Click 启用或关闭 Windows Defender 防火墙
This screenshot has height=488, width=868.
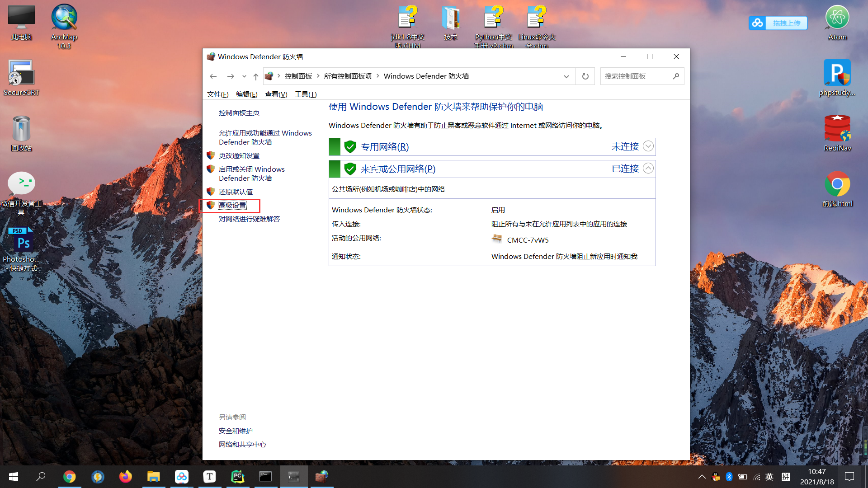click(252, 174)
